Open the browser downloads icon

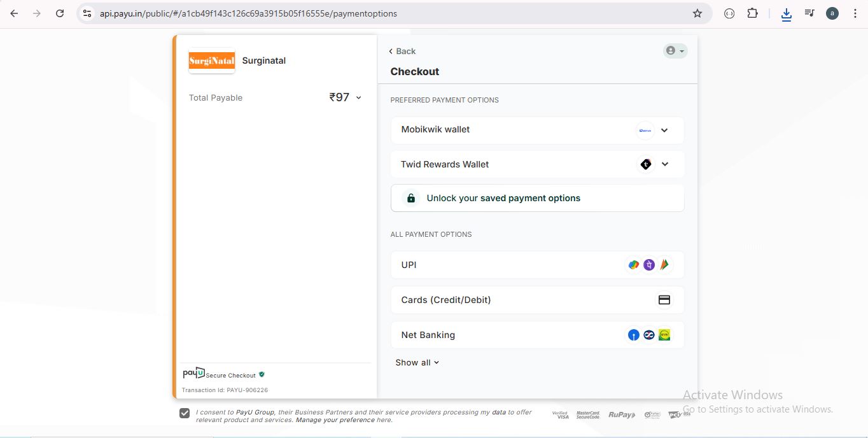tap(786, 13)
